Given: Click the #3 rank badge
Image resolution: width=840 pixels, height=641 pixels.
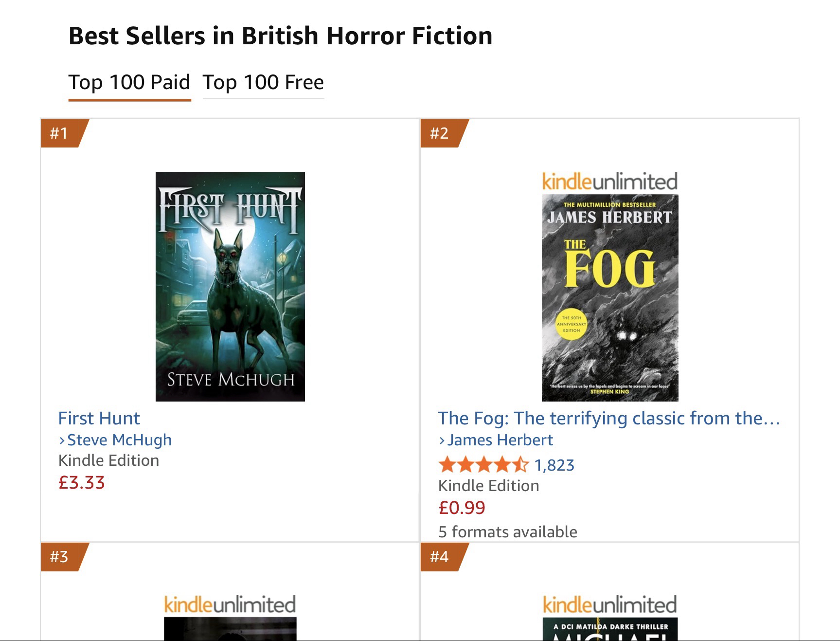Looking at the screenshot, I should (x=60, y=556).
